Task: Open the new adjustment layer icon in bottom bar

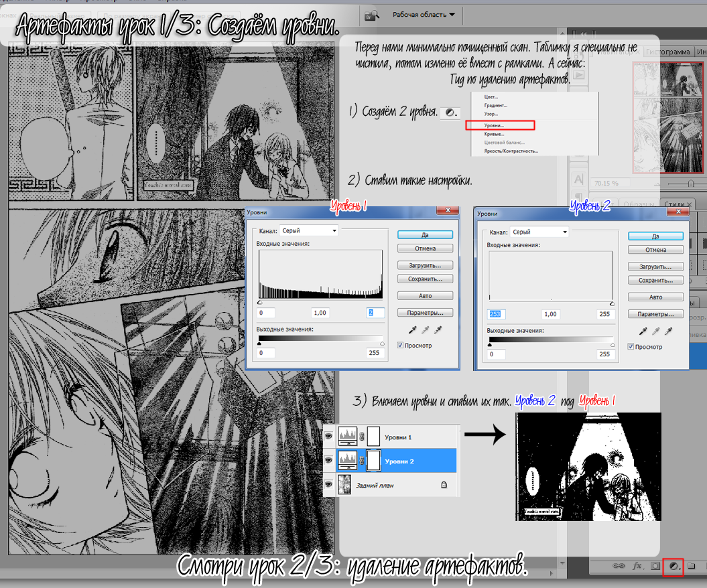Action: pyautogui.click(x=673, y=567)
